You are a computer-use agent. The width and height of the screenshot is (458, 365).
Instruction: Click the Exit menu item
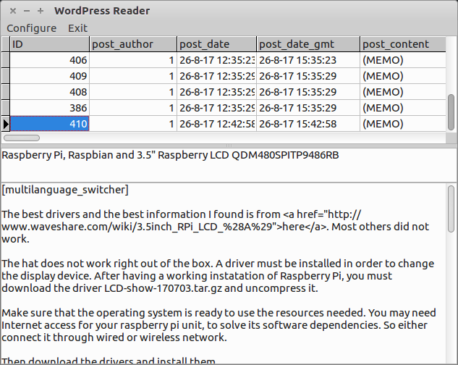[78, 28]
